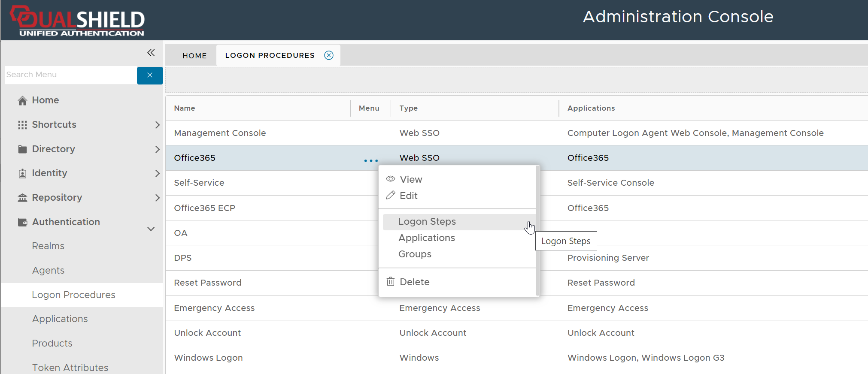Collapse the sidebar with double-chevron icon

[151, 53]
